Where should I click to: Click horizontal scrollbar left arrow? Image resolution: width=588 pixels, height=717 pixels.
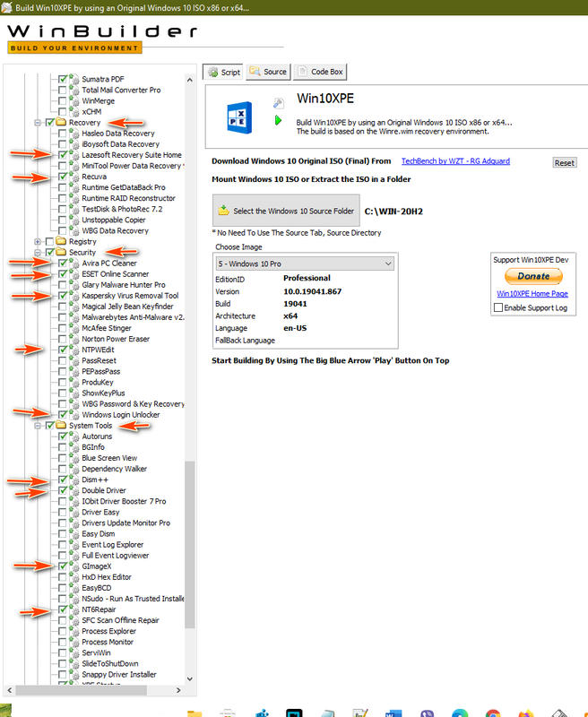tap(10, 690)
